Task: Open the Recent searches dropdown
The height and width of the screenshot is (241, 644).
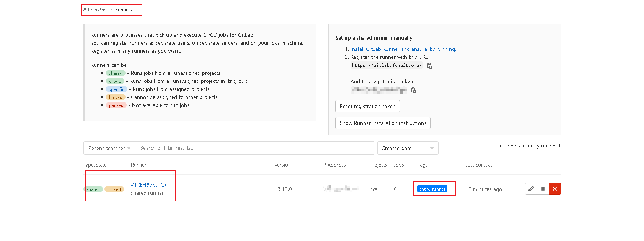Action: 109,148
